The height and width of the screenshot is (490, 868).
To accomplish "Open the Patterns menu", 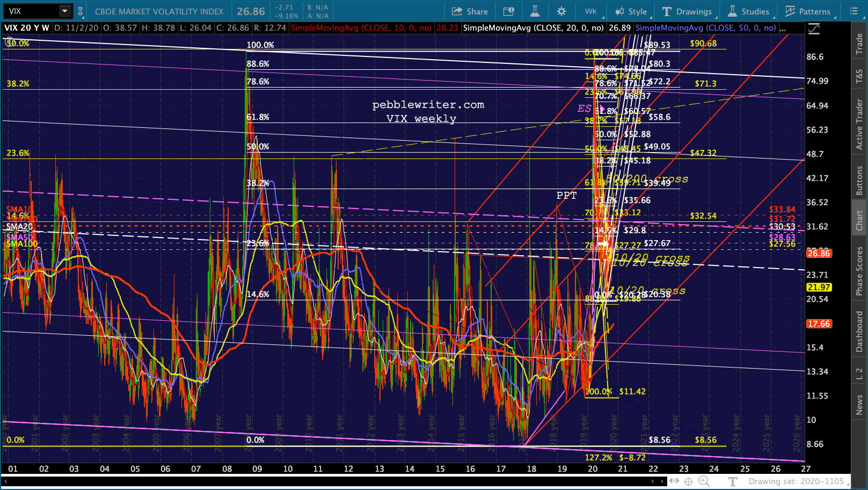I will (x=808, y=11).
